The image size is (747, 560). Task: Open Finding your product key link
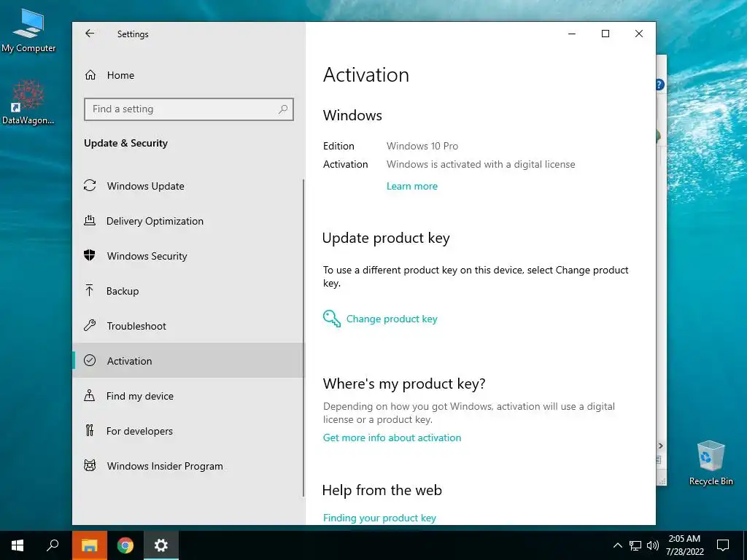tap(379, 518)
